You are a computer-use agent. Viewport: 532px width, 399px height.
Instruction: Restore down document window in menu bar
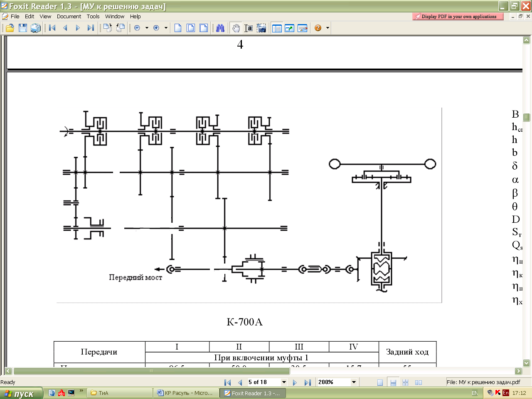pos(520,17)
